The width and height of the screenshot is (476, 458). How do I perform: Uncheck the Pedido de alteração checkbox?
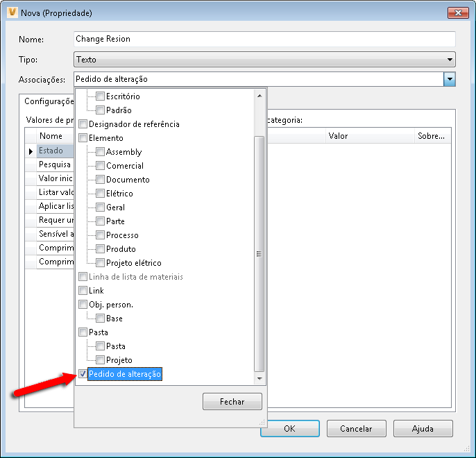coord(83,373)
